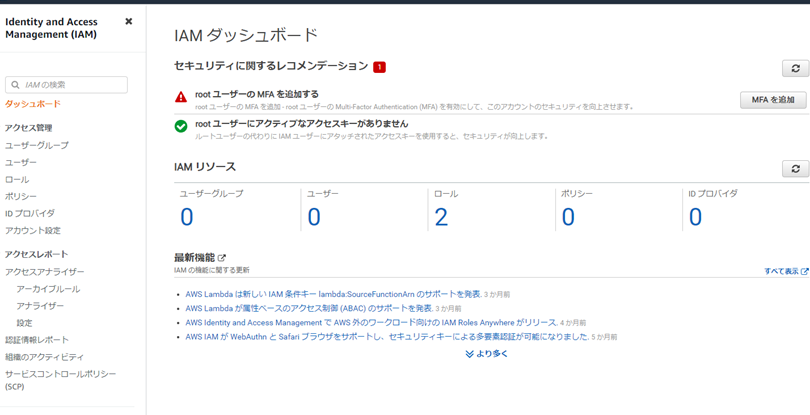The height and width of the screenshot is (415, 810).
Task: Click the MFA を追加 button
Action: 773,100
